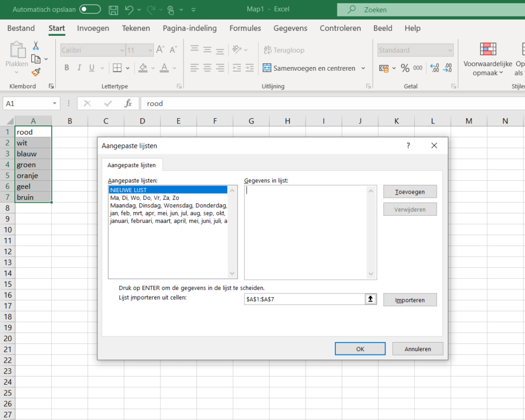Screen dimensions: 525x420
Task: Open the Standaard number format dropdown
Action: (450, 50)
